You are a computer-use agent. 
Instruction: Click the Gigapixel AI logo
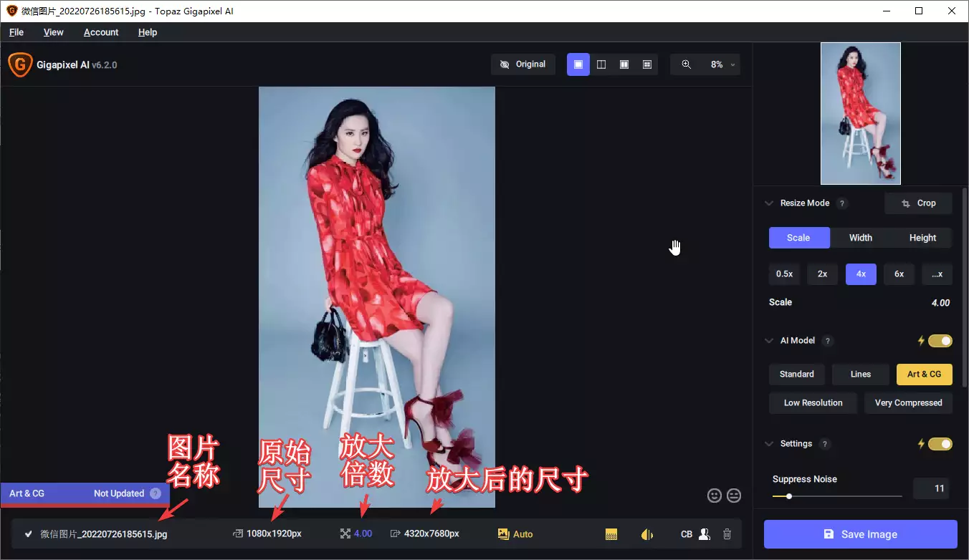click(20, 64)
